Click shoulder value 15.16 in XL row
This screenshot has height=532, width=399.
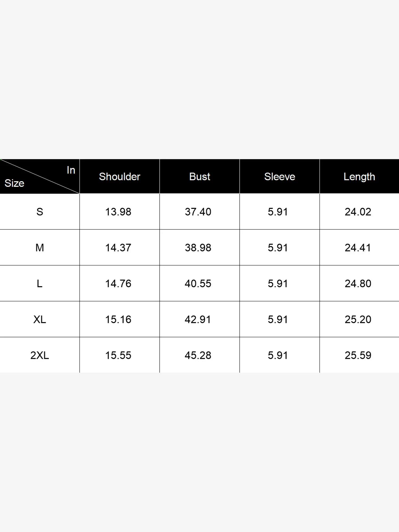[x=118, y=319]
